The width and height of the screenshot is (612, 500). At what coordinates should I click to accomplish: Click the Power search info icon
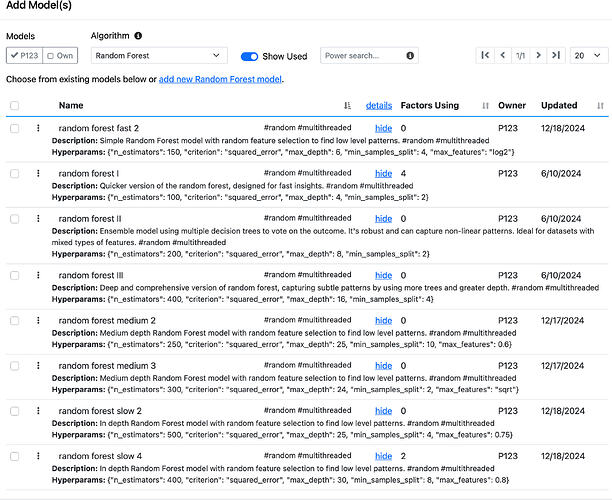click(x=410, y=55)
